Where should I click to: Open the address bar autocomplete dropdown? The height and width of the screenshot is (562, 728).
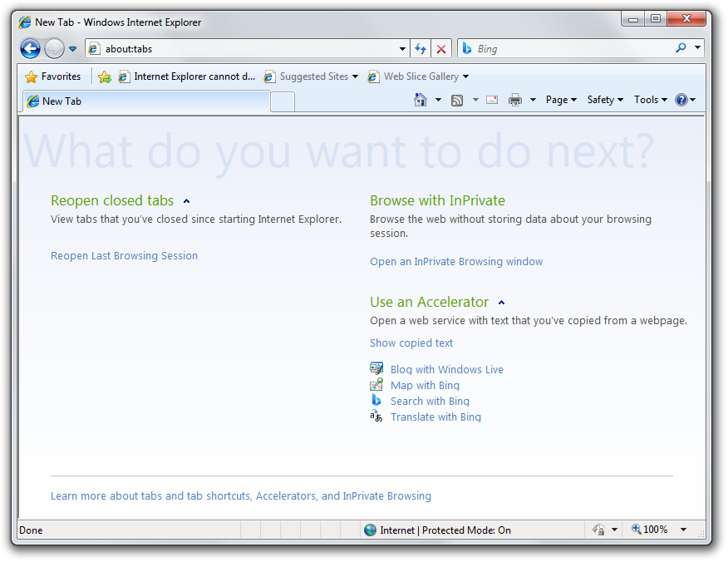pyautogui.click(x=402, y=49)
